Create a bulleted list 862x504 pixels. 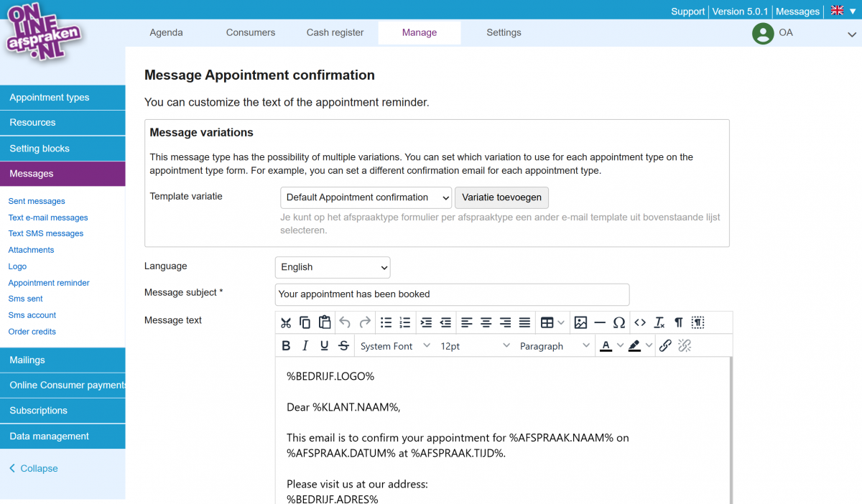coord(384,322)
